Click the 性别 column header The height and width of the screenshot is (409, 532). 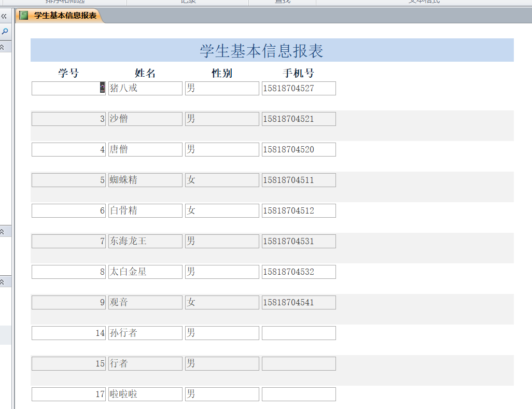point(222,73)
